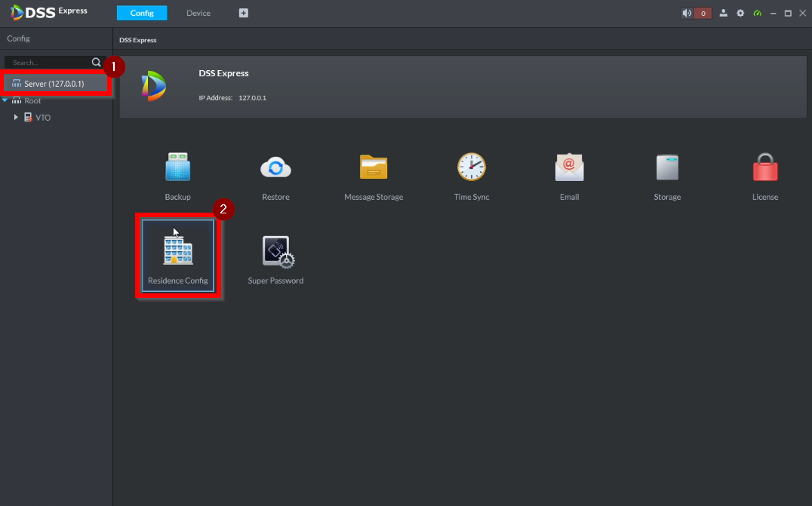The height and width of the screenshot is (506, 812).
Task: Click the DSS Express logo in header
Action: [x=49, y=12]
